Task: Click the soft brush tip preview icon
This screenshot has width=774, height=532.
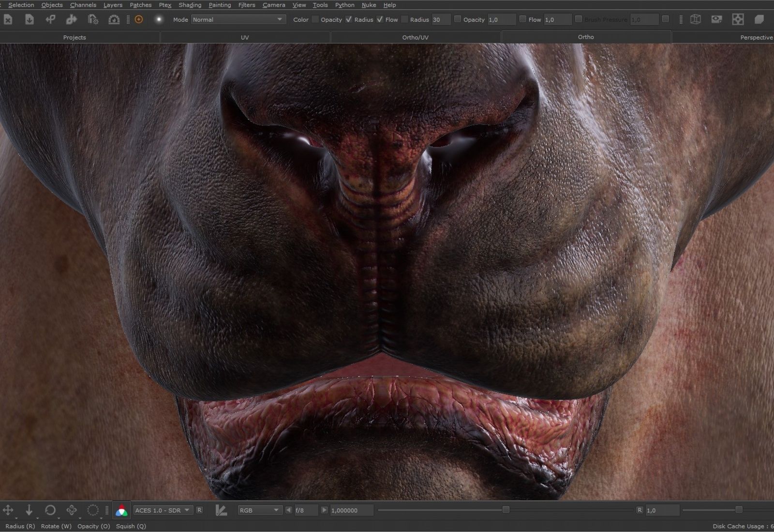Action: [x=159, y=19]
